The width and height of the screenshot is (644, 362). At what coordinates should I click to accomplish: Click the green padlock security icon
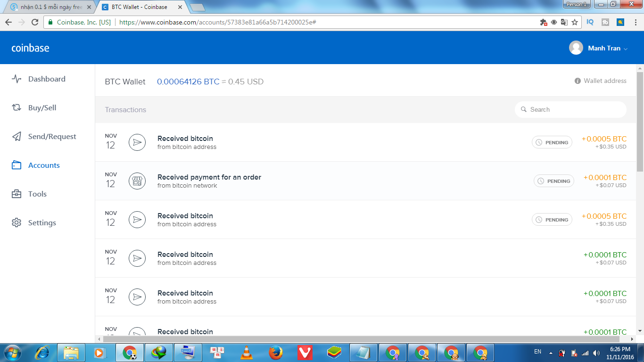50,22
